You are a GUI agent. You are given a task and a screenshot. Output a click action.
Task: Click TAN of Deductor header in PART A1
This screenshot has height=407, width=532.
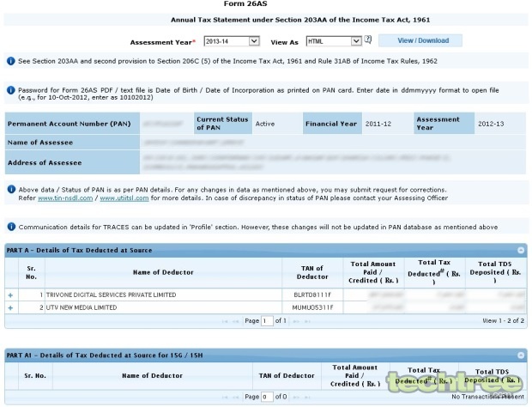tap(287, 375)
